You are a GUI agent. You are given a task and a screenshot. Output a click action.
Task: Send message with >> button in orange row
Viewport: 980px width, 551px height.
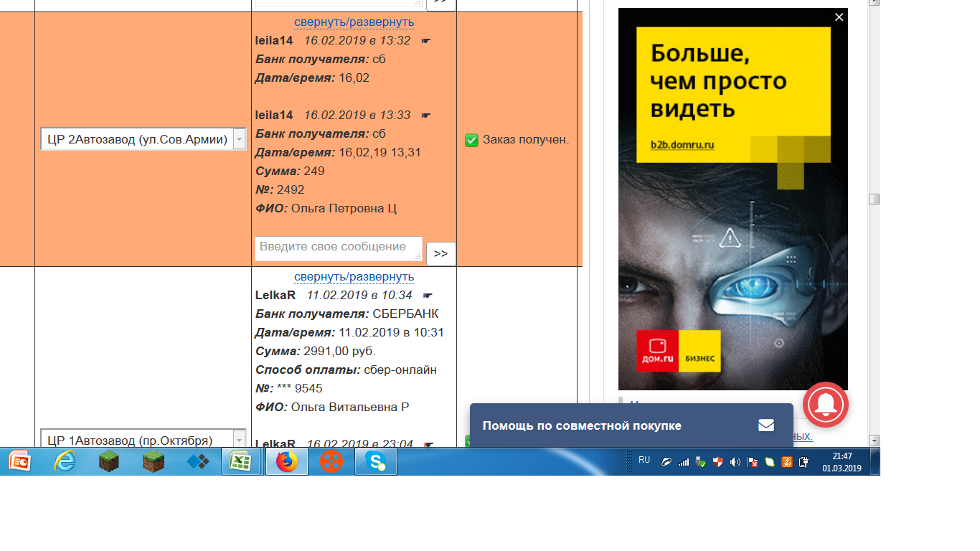pyautogui.click(x=441, y=254)
